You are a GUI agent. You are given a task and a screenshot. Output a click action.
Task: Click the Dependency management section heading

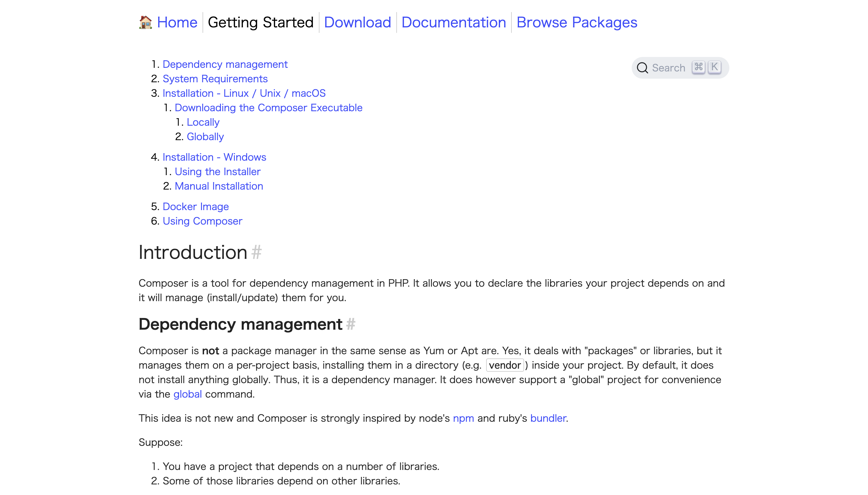coord(240,324)
